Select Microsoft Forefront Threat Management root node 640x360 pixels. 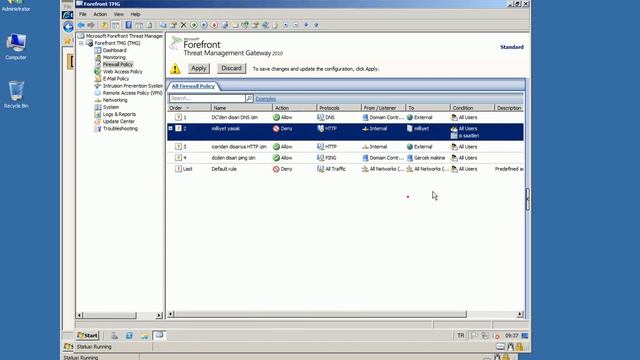[124, 36]
